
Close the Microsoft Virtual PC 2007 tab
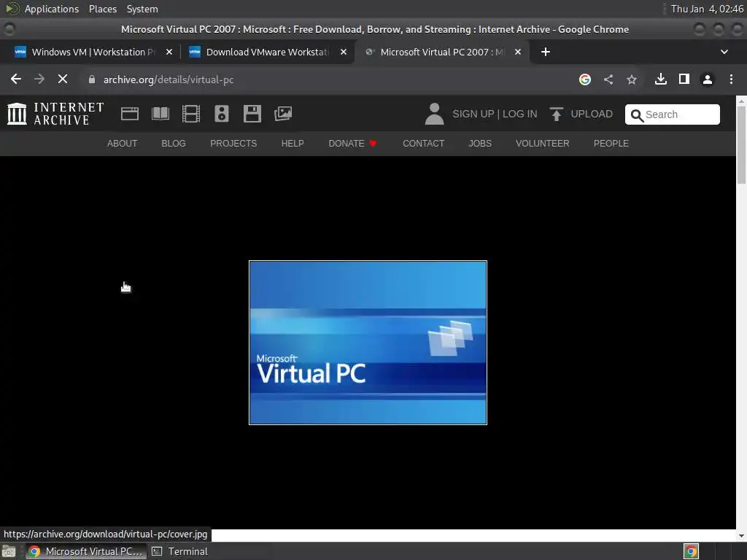[518, 52]
